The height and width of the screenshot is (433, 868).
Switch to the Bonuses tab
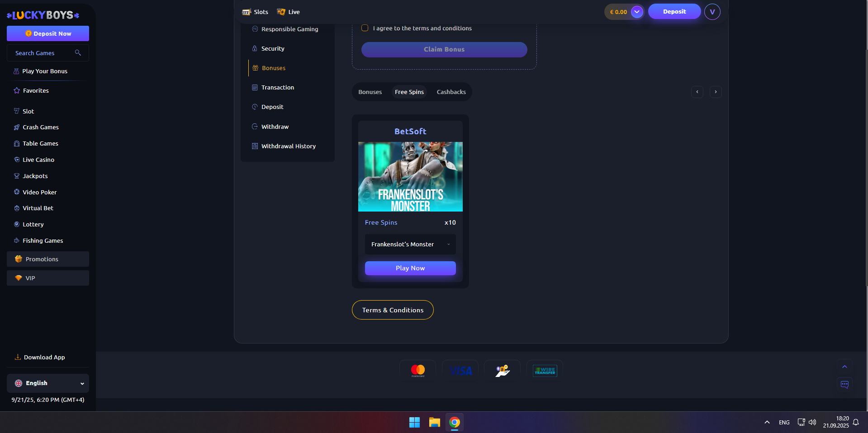click(x=370, y=92)
